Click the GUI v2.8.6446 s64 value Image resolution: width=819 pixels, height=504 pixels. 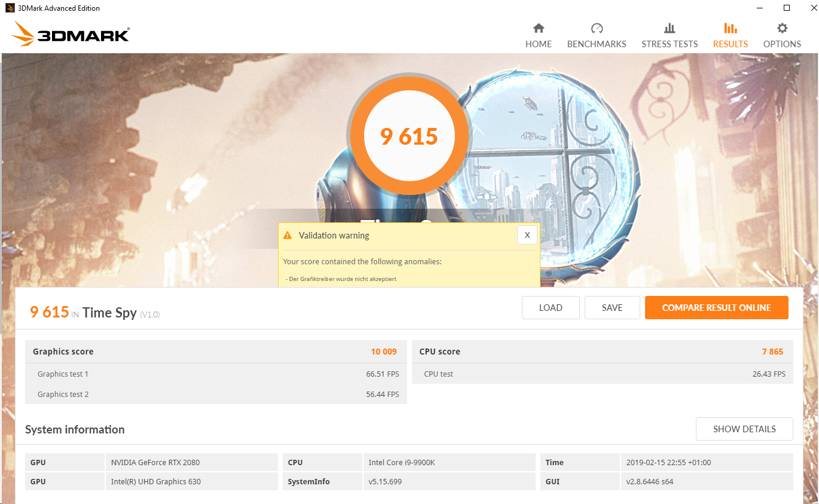point(707,481)
